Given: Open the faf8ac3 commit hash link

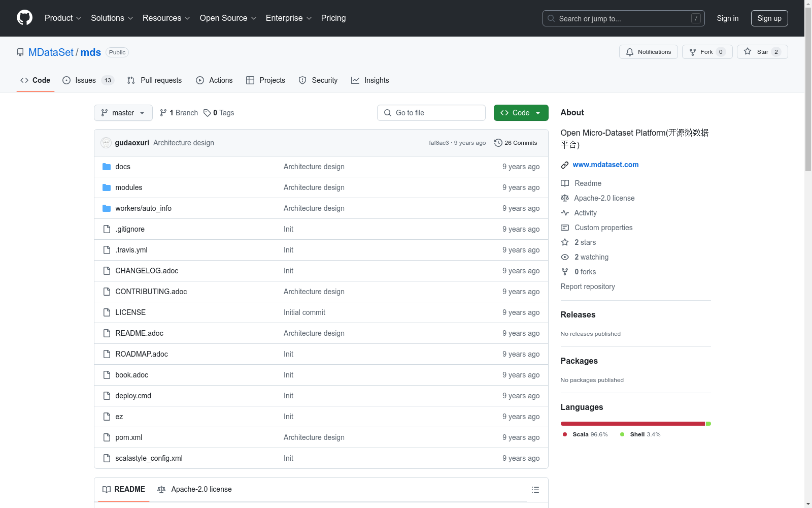Looking at the screenshot, I should coord(439,143).
